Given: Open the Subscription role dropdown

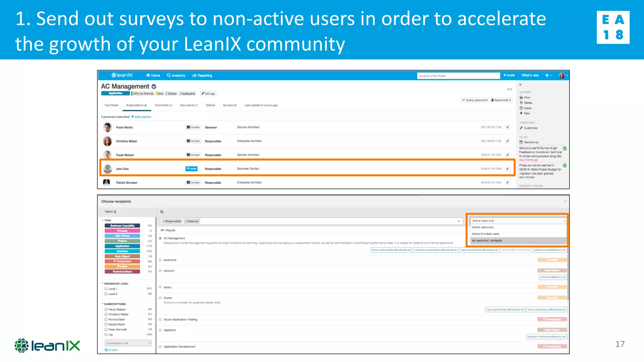Looking at the screenshot, I should [128, 343].
